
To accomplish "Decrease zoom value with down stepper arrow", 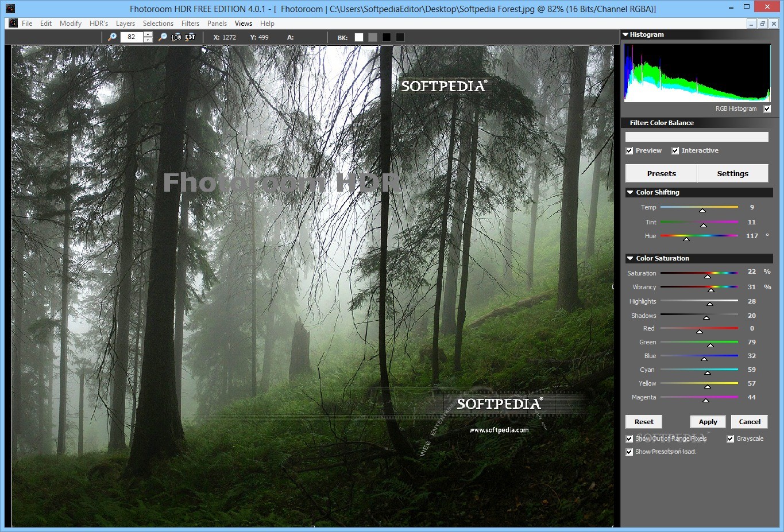I will 148,40.
